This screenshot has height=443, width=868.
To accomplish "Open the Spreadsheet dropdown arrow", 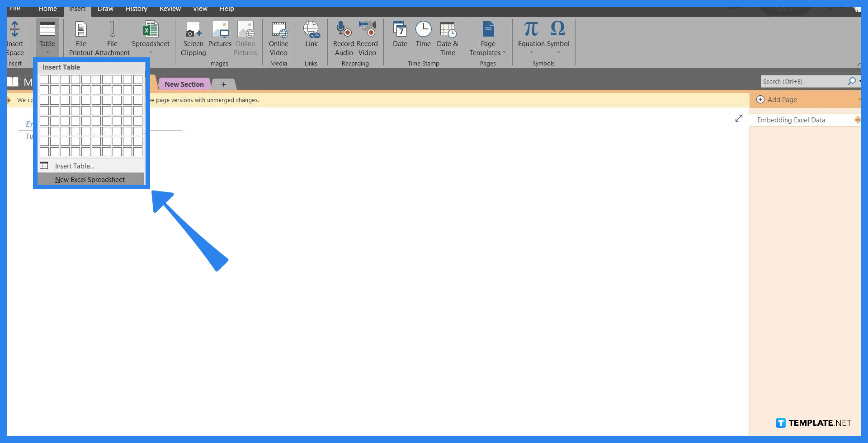I will (151, 52).
